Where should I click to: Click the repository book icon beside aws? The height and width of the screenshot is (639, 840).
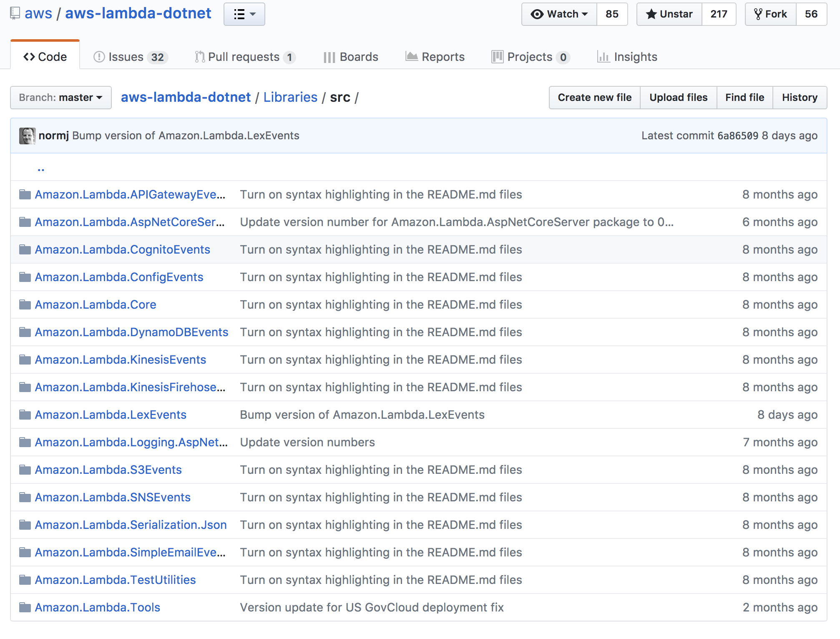[x=15, y=13]
